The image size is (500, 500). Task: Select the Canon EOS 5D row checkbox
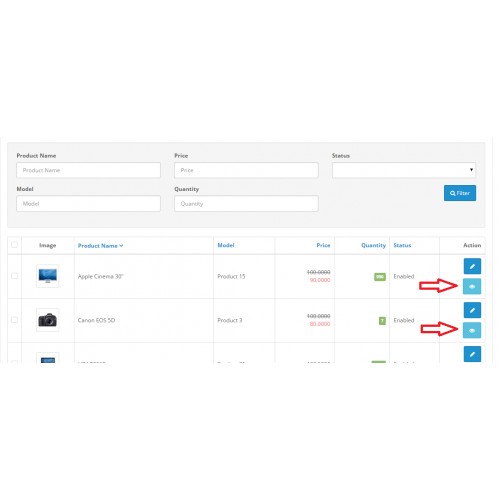[14, 320]
